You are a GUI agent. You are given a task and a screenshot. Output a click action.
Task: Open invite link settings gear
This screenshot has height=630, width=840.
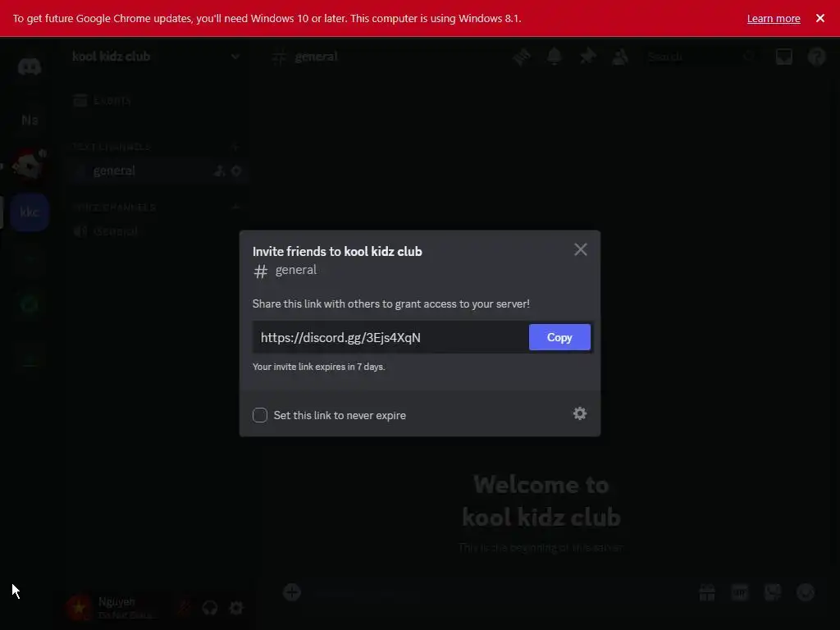[x=580, y=413]
